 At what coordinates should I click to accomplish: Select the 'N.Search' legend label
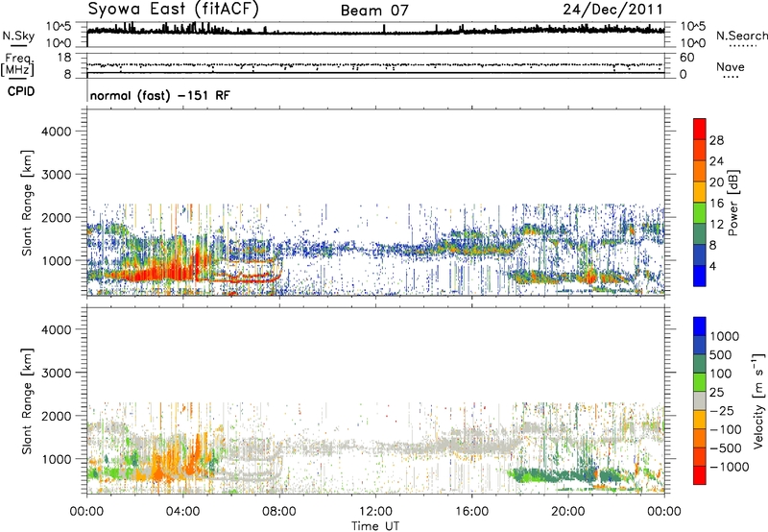pyautogui.click(x=741, y=36)
